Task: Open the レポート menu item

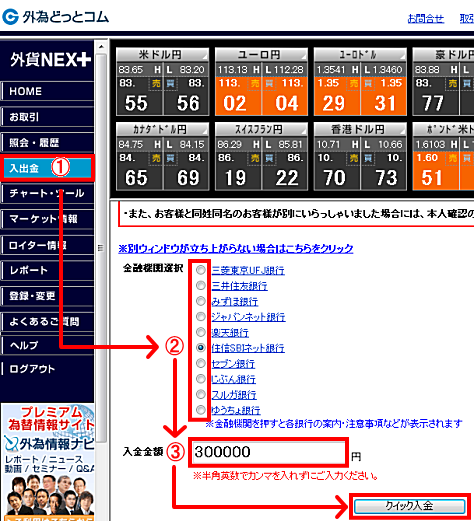Action: tap(47, 270)
